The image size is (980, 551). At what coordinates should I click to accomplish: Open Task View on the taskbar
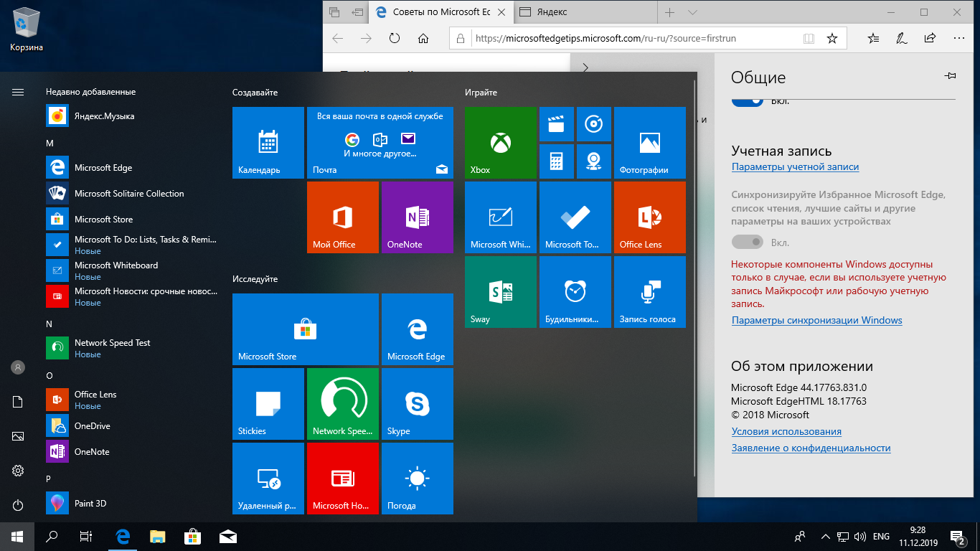[x=86, y=537]
